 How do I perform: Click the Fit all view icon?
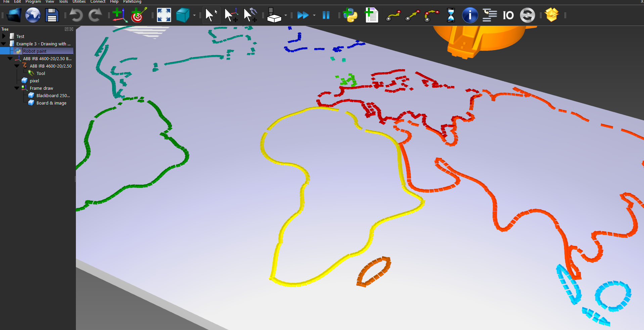164,15
